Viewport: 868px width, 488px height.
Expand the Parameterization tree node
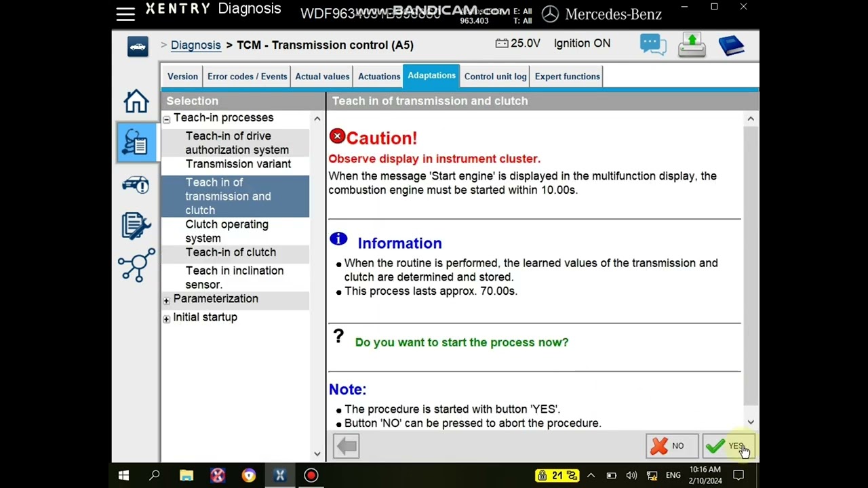pos(166,300)
